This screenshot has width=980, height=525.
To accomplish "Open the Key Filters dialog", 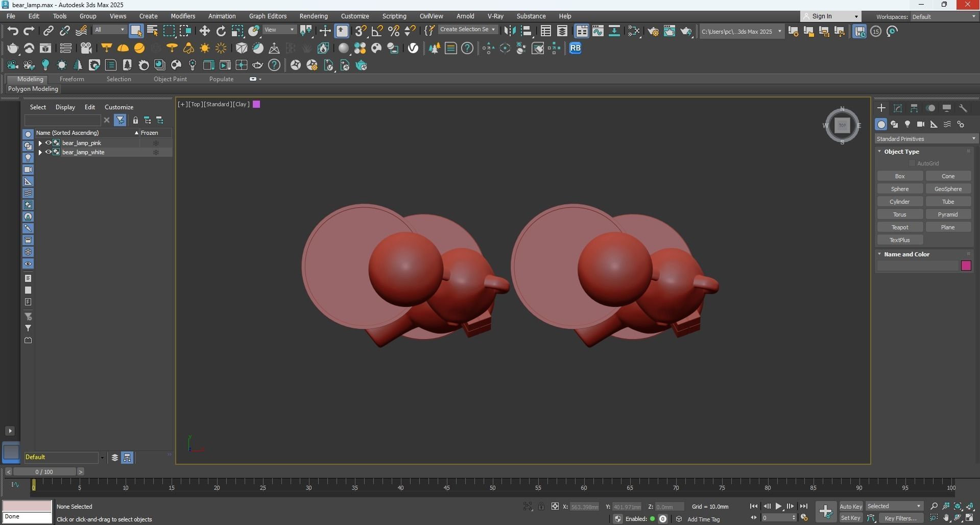I will (901, 518).
